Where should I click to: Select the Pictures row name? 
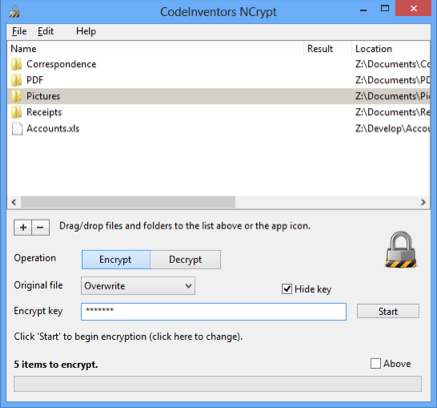pos(43,96)
